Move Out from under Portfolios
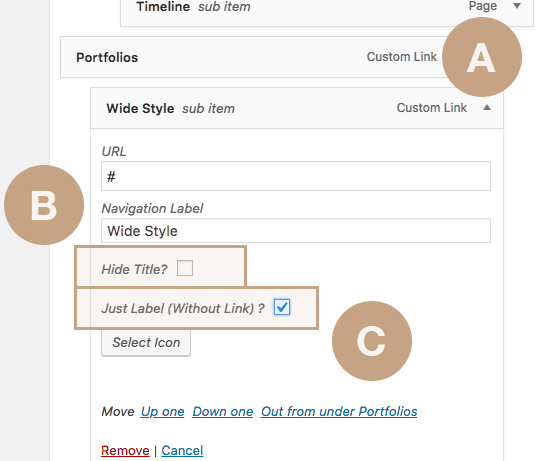 click(x=339, y=412)
